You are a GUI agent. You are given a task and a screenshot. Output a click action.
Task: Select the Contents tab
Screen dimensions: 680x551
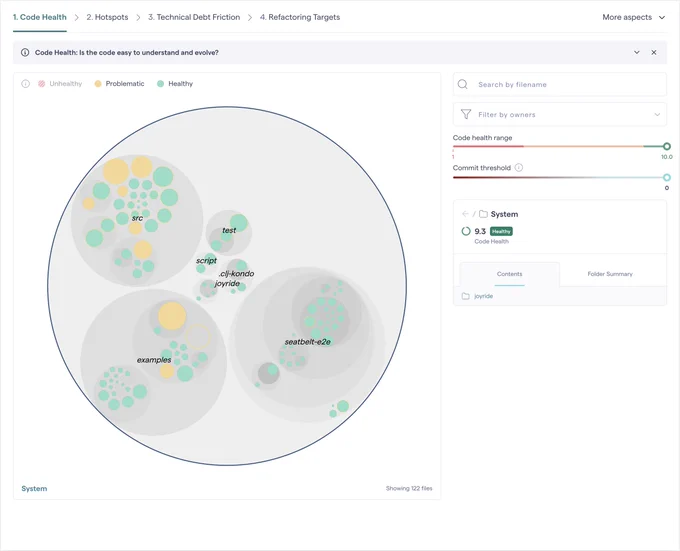(510, 274)
